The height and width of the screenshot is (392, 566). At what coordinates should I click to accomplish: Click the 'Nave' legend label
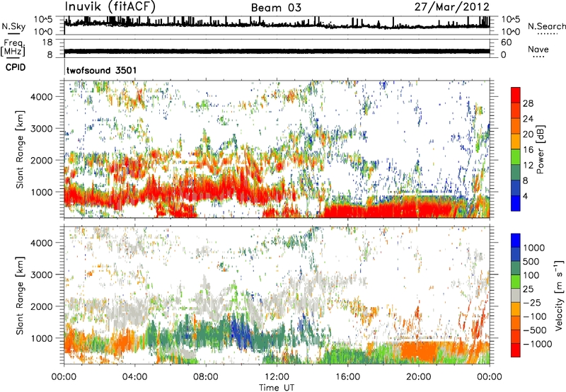538,50
